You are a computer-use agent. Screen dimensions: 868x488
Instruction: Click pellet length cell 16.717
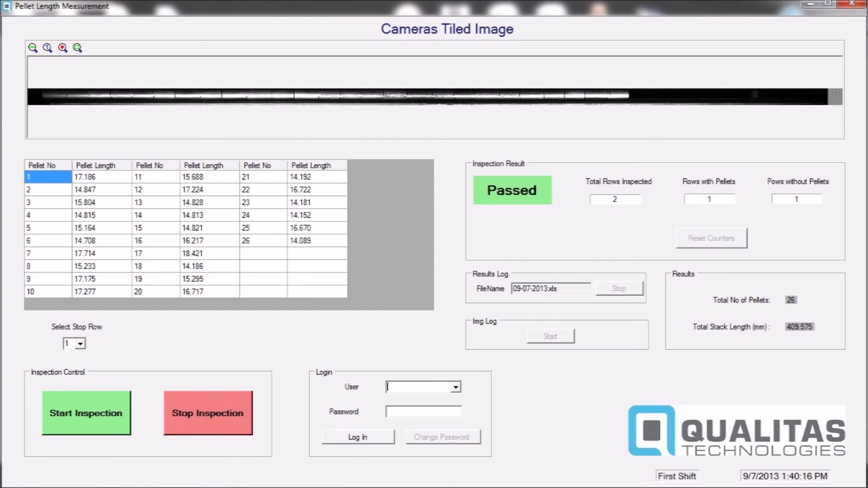click(209, 292)
